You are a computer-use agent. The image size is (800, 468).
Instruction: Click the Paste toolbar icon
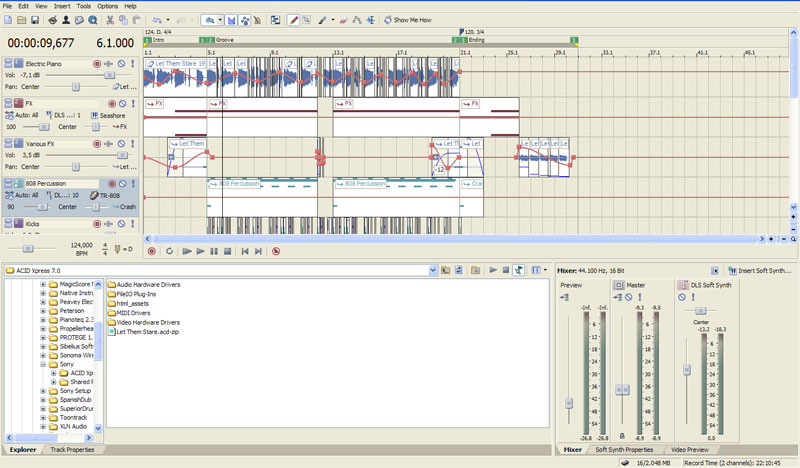136,20
